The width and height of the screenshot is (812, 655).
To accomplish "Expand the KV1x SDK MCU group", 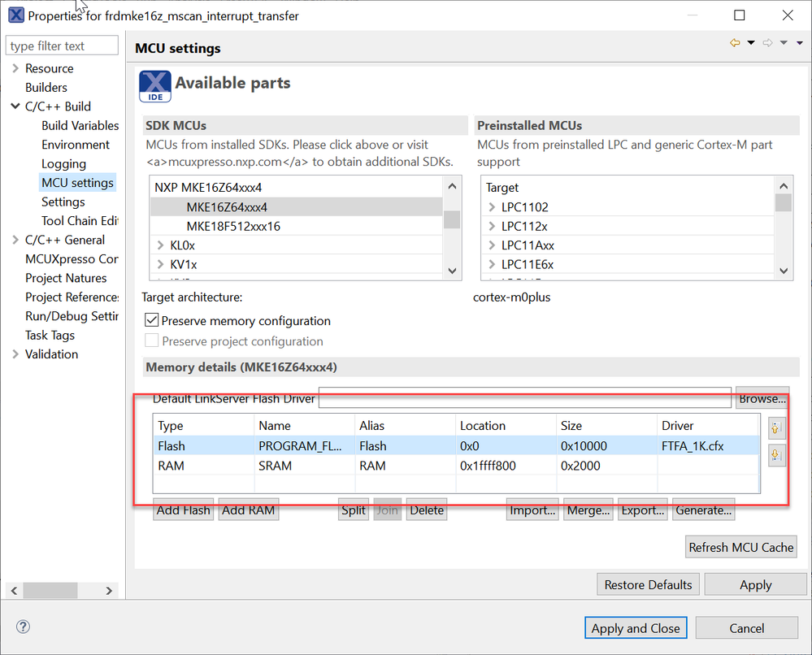I will (x=161, y=265).
